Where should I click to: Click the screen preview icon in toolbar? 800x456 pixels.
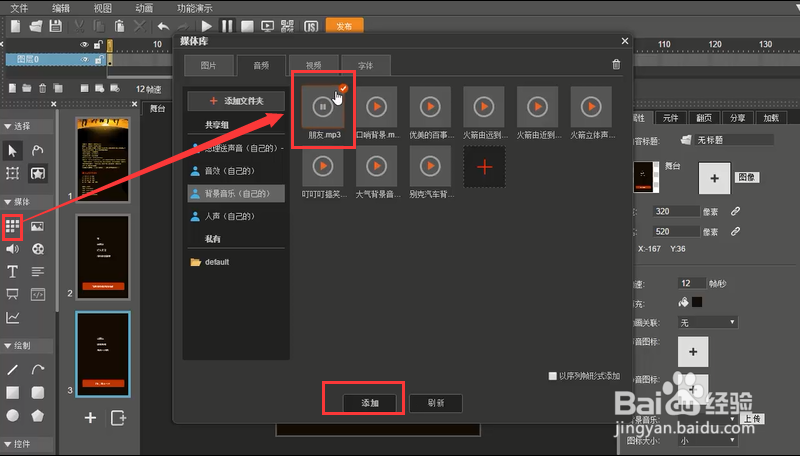pyautogui.click(x=267, y=27)
